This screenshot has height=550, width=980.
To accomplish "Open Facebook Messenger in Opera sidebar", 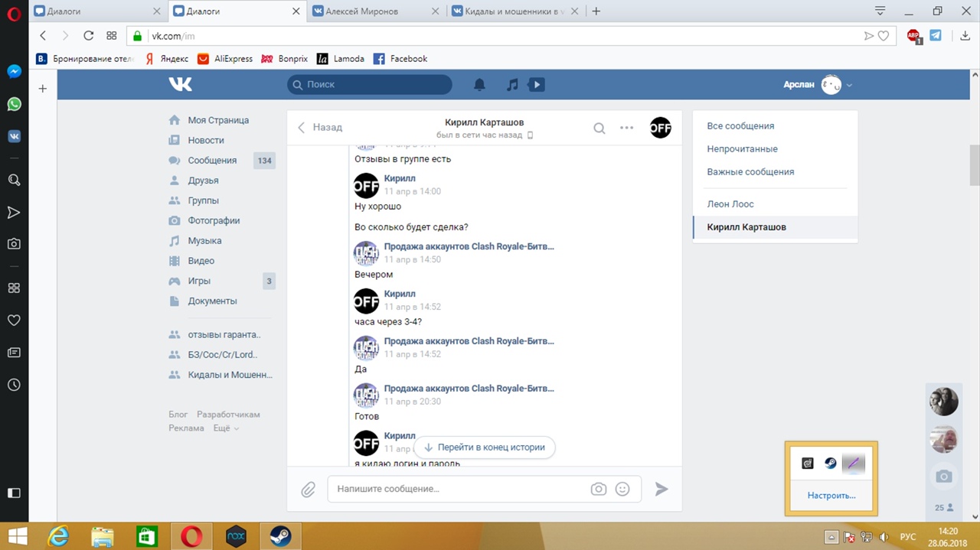I will tap(14, 71).
